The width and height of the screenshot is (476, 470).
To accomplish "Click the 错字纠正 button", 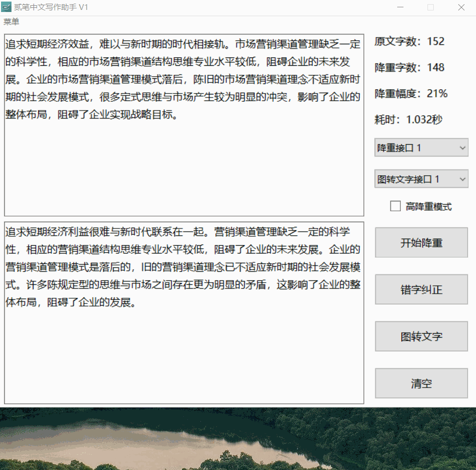I will click(x=421, y=290).
